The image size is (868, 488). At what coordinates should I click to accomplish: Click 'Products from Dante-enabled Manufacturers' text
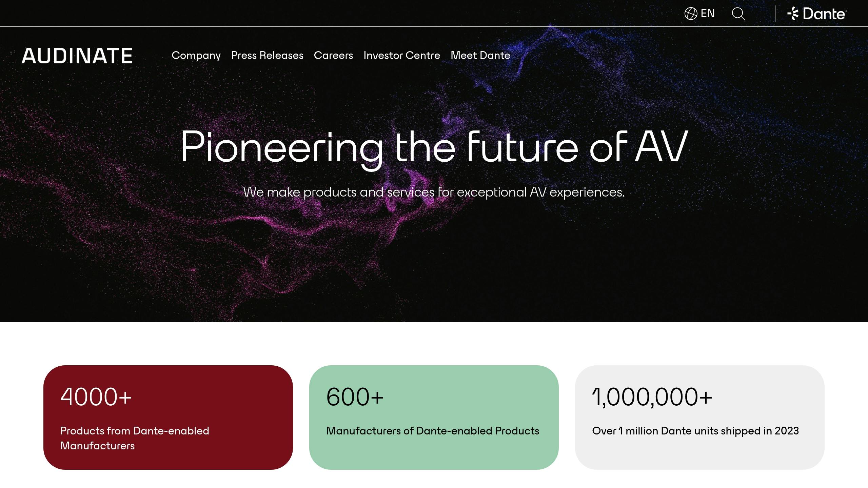click(x=135, y=438)
